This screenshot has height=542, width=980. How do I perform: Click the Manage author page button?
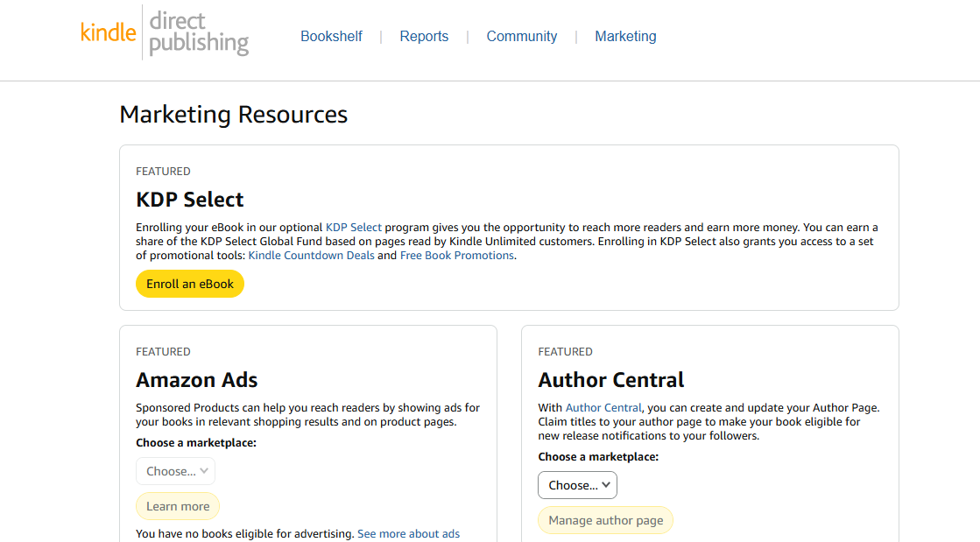[605, 520]
